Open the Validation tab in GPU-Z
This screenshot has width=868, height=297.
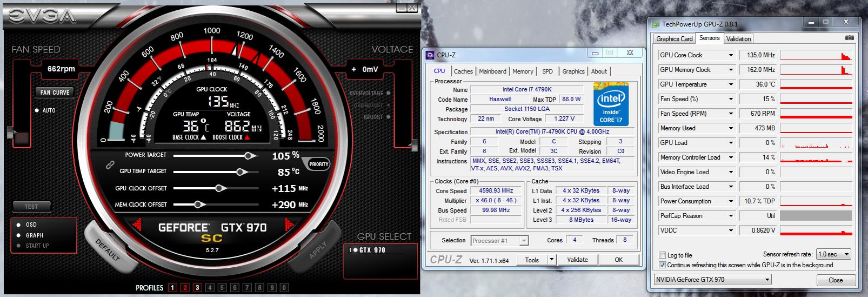pos(738,39)
